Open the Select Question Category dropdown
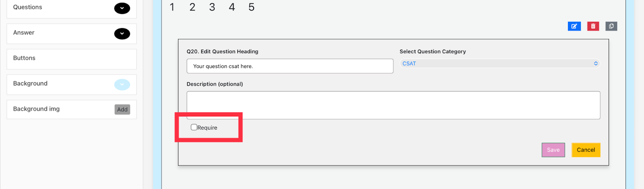The height and width of the screenshot is (189, 644). tap(500, 64)
